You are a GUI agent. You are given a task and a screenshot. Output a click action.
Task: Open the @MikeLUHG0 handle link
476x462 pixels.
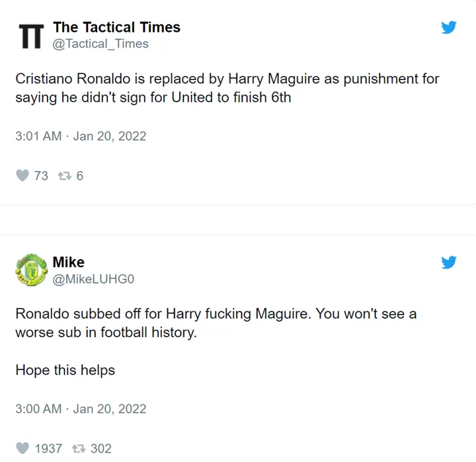[x=93, y=279]
